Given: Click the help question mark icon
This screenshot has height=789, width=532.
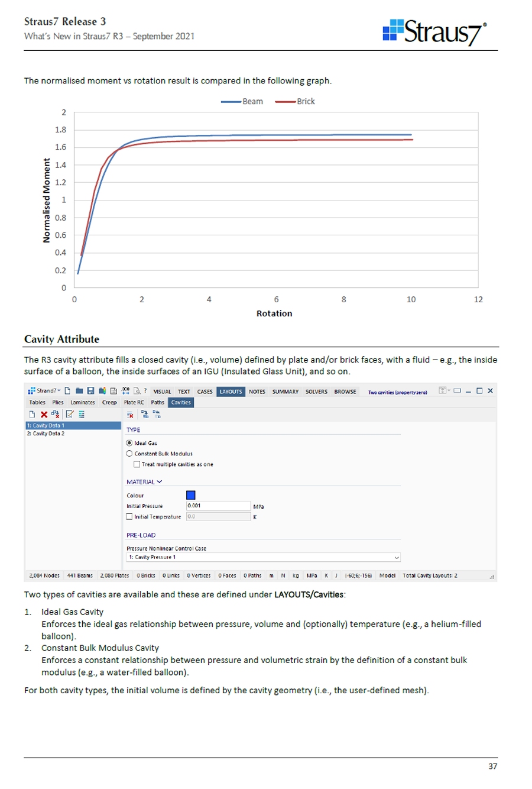Looking at the screenshot, I should [x=145, y=391].
